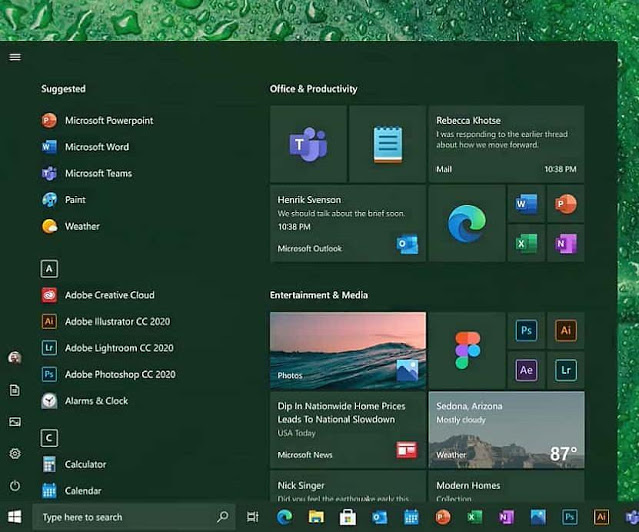
Task: Open Microsoft Teams in Suggested list
Action: 87,173
